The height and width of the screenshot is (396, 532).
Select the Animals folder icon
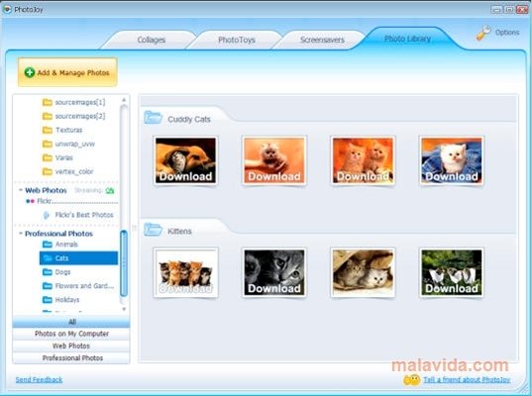48,245
